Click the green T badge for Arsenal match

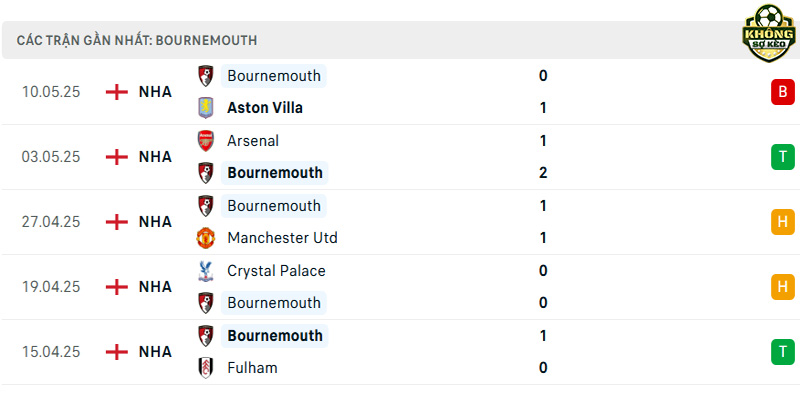coord(783,157)
